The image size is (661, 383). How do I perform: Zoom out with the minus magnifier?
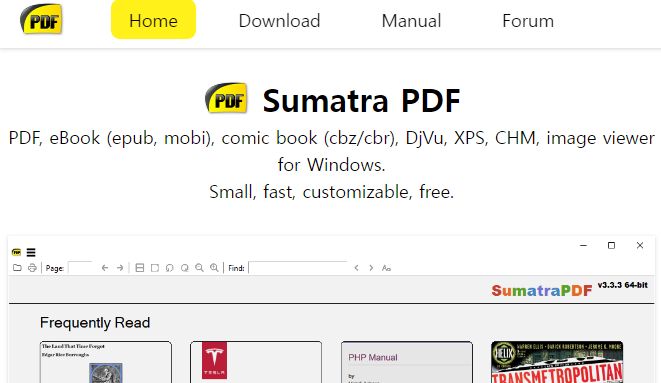click(x=199, y=268)
